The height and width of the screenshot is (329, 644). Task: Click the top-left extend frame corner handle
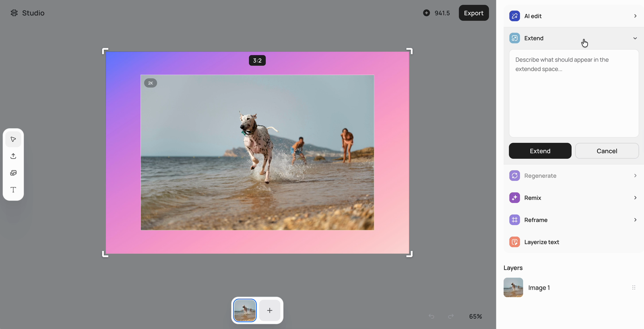pos(105,51)
